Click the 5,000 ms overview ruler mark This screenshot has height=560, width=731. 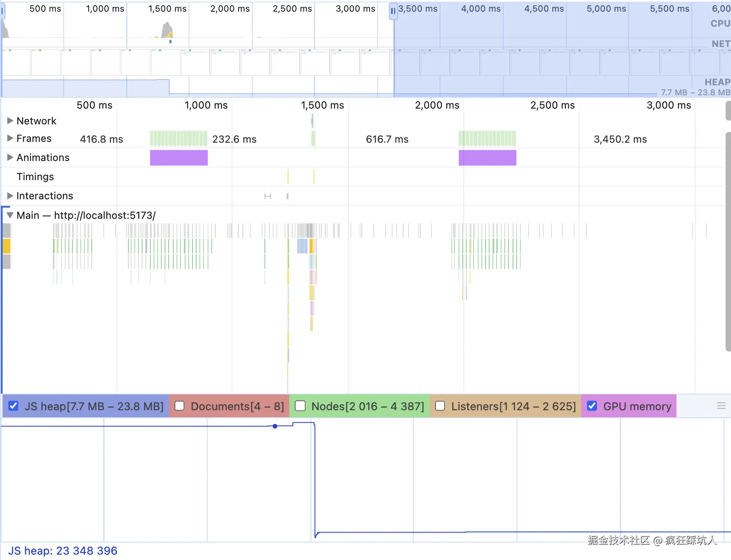pyautogui.click(x=607, y=9)
